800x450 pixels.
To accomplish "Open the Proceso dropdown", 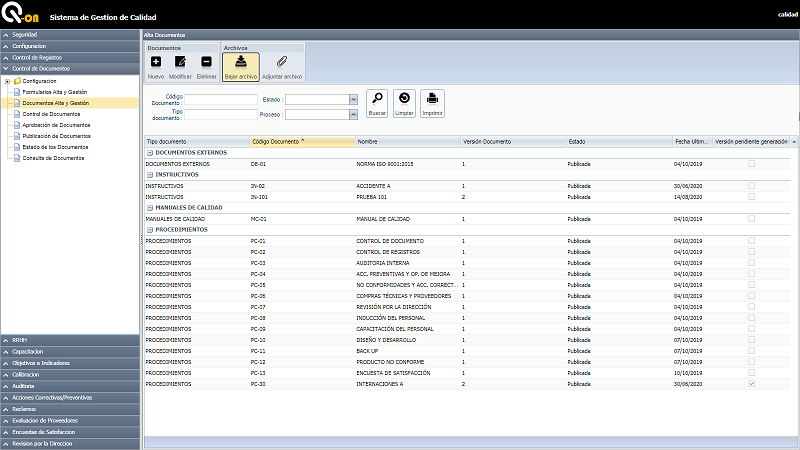I will [353, 114].
